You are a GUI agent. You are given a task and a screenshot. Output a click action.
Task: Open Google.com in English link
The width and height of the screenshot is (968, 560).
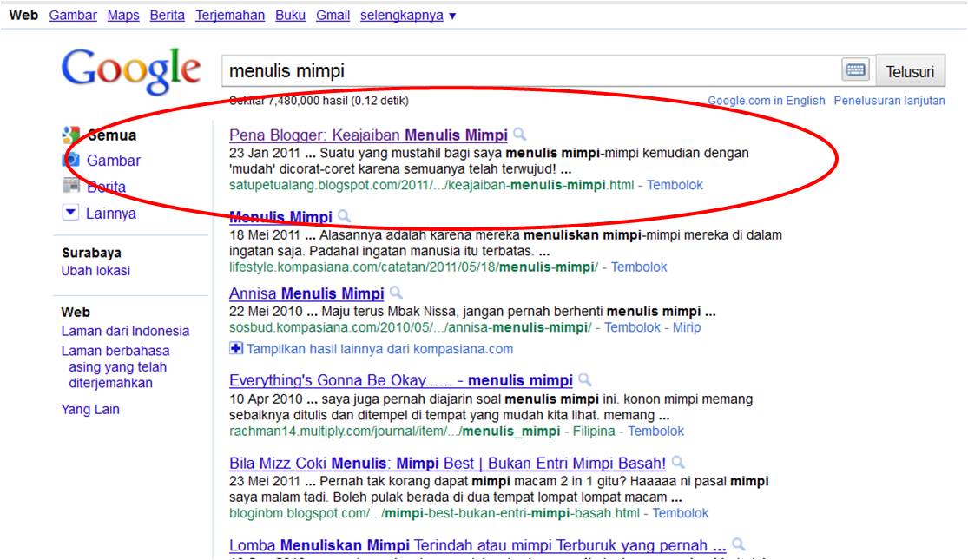click(766, 101)
